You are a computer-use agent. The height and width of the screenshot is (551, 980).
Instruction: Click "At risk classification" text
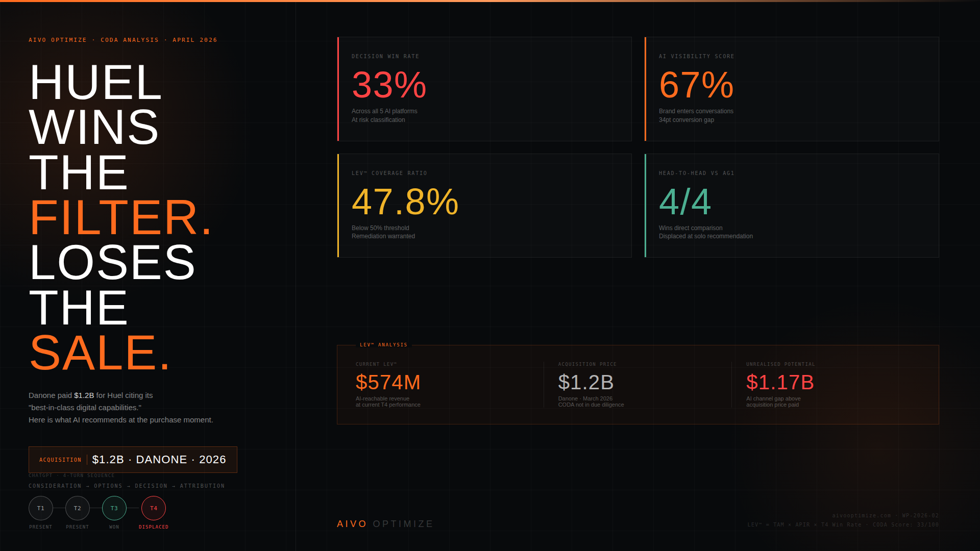378,120
